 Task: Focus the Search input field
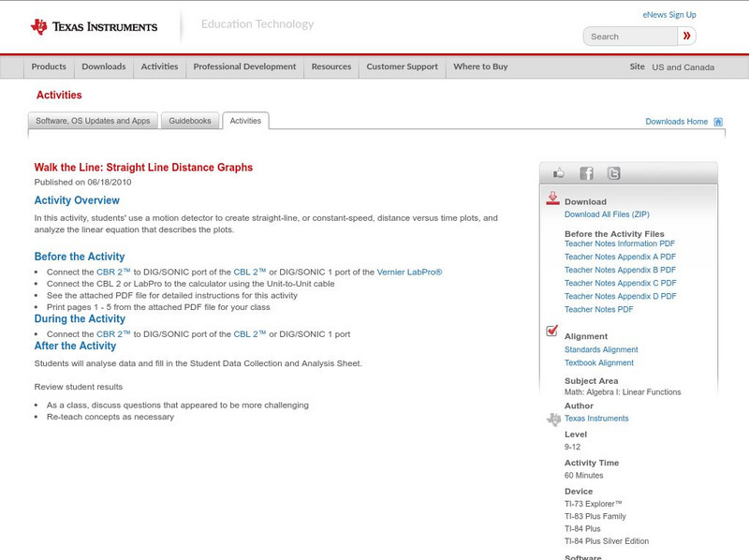tap(630, 37)
